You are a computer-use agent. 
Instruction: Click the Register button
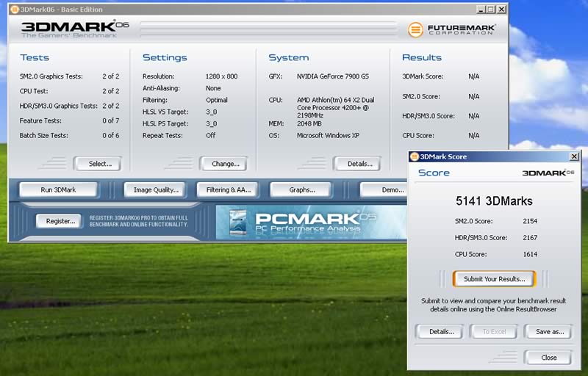(x=60, y=220)
